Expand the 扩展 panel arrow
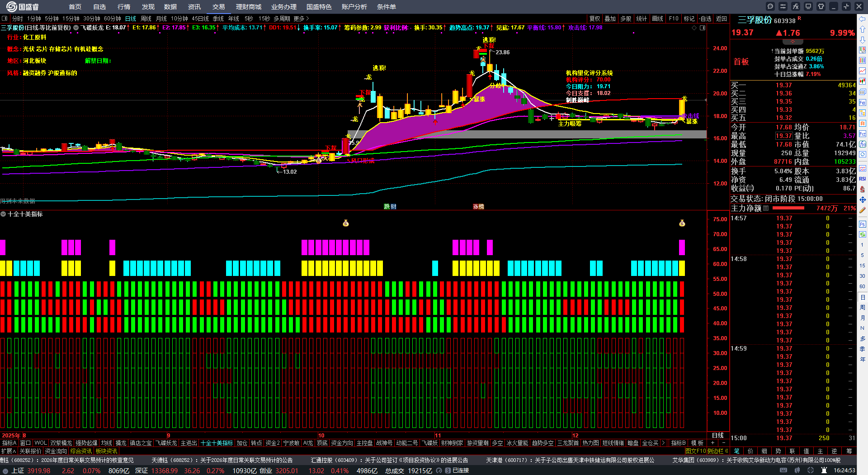The width and height of the screenshot is (868, 475). [9, 451]
